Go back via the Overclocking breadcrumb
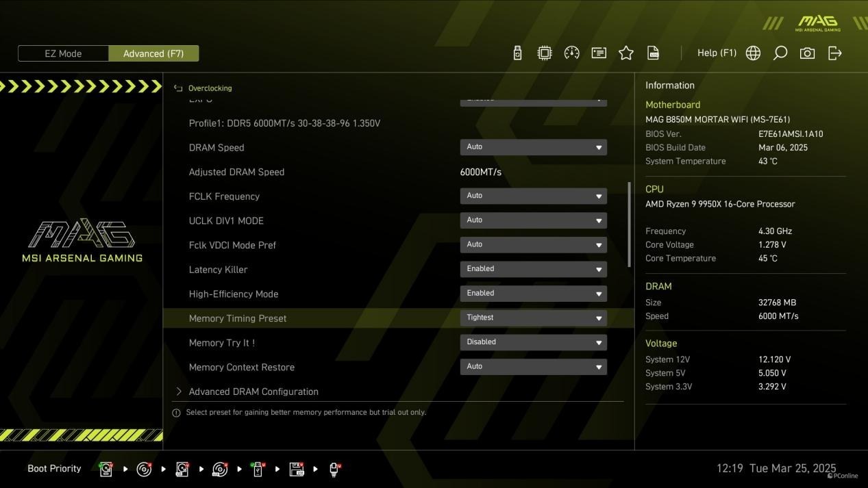The width and height of the screenshot is (868, 488). point(210,88)
